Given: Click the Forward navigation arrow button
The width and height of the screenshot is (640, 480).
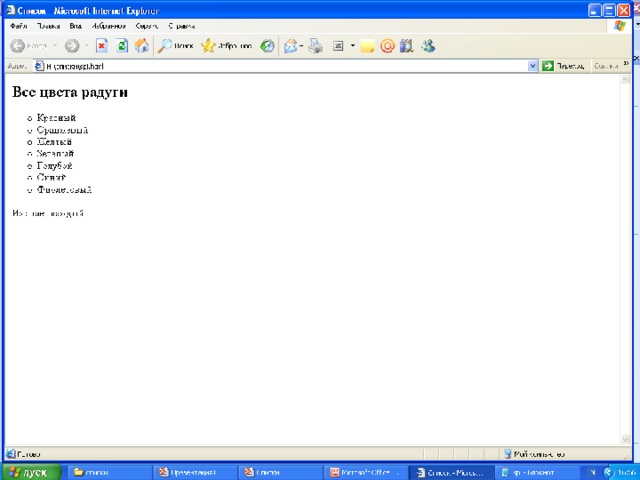Looking at the screenshot, I should 71,46.
